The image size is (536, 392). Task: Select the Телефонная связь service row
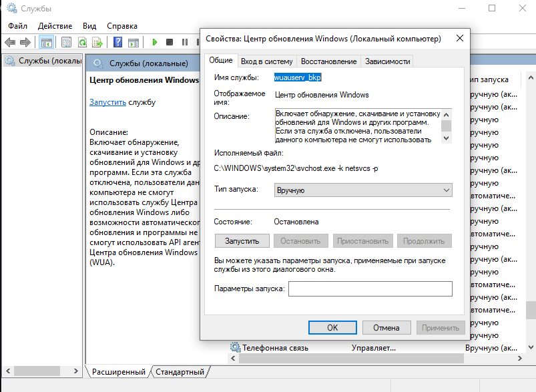(374, 347)
